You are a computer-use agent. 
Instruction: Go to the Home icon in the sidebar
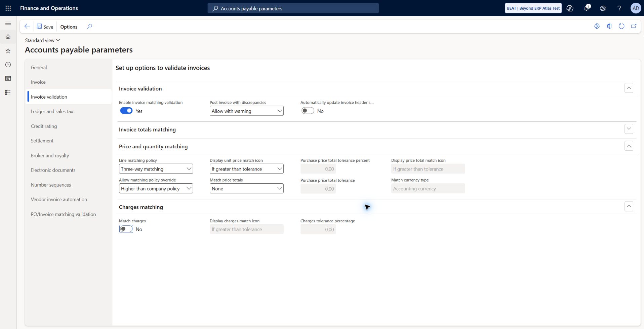pos(8,37)
